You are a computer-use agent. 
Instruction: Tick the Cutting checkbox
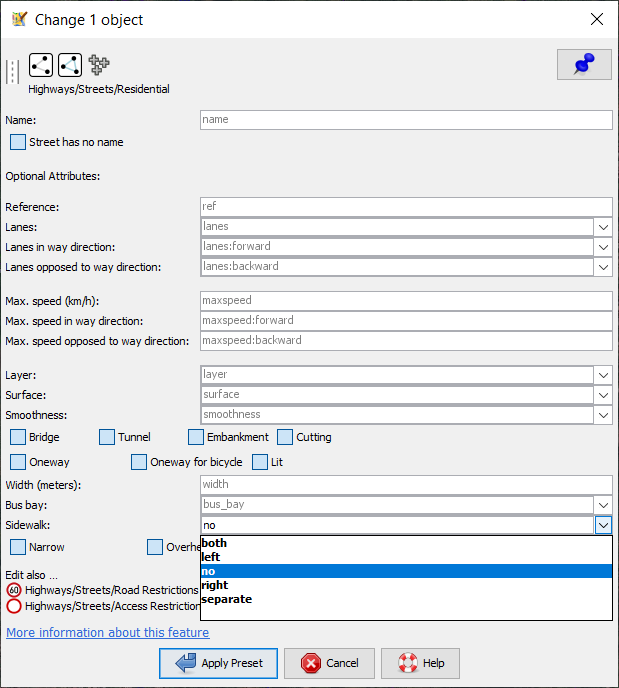(285, 437)
